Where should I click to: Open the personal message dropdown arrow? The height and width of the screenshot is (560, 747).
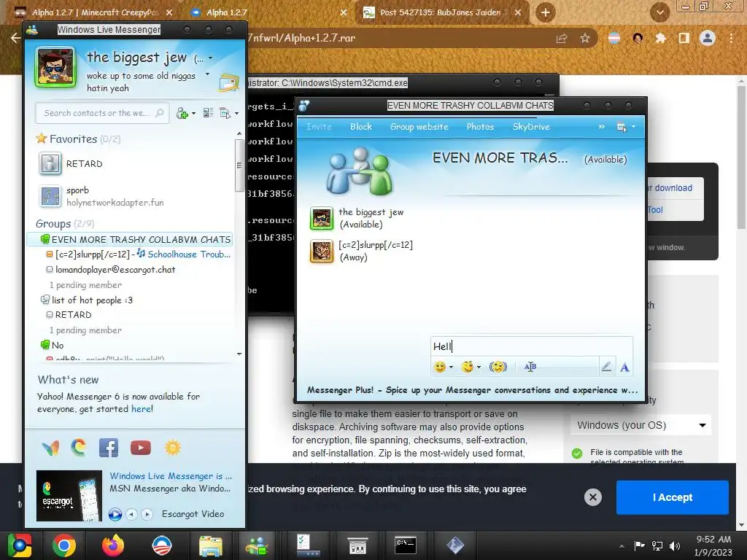click(207, 74)
